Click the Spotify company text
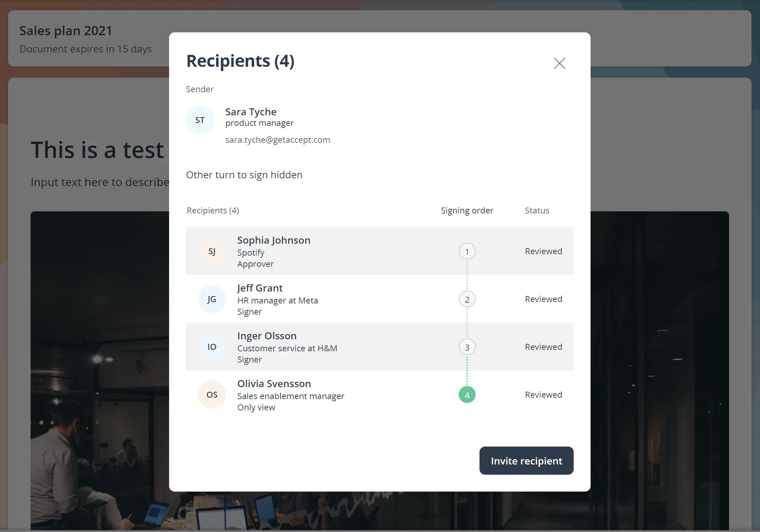Image resolution: width=760 pixels, height=532 pixels. click(x=251, y=253)
